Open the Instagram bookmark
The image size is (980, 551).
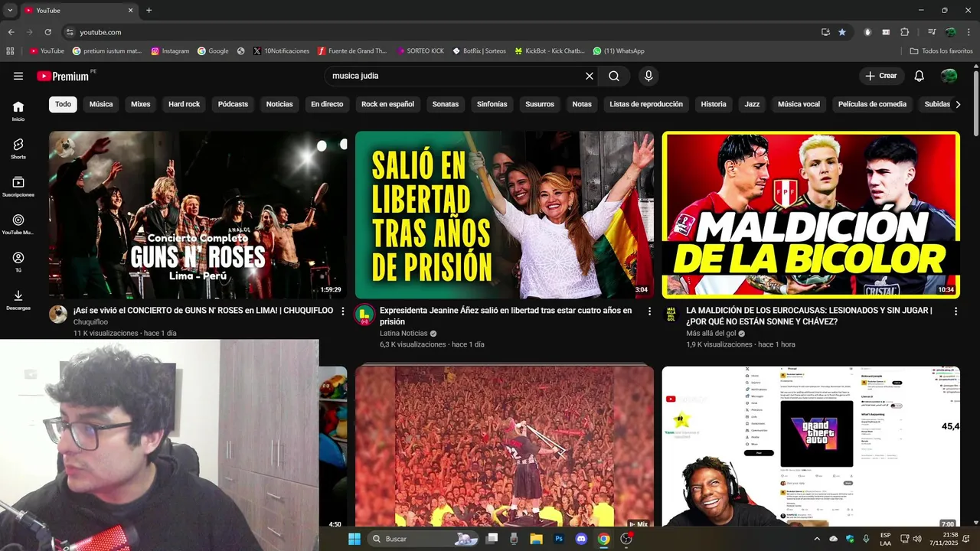[x=170, y=51]
